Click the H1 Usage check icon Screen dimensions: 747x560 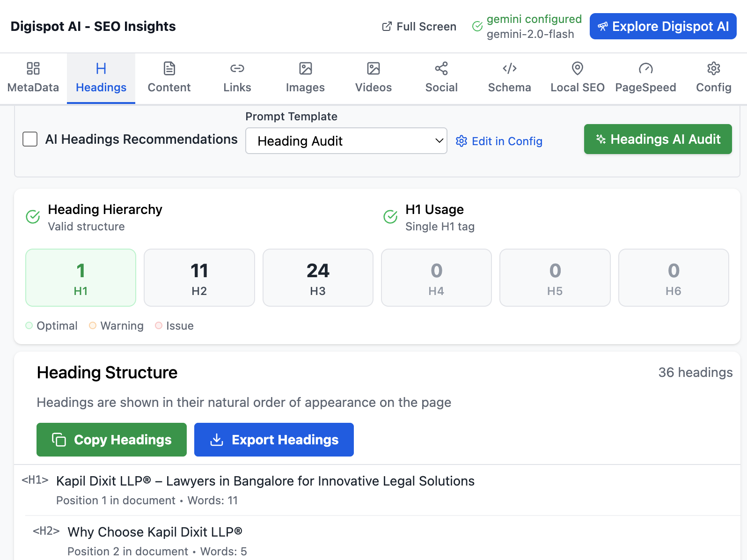(390, 217)
